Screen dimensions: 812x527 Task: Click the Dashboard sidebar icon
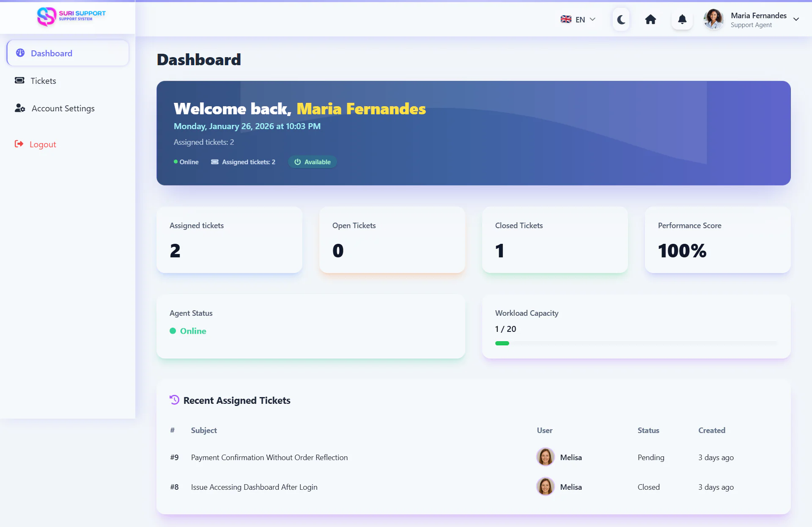click(x=20, y=53)
